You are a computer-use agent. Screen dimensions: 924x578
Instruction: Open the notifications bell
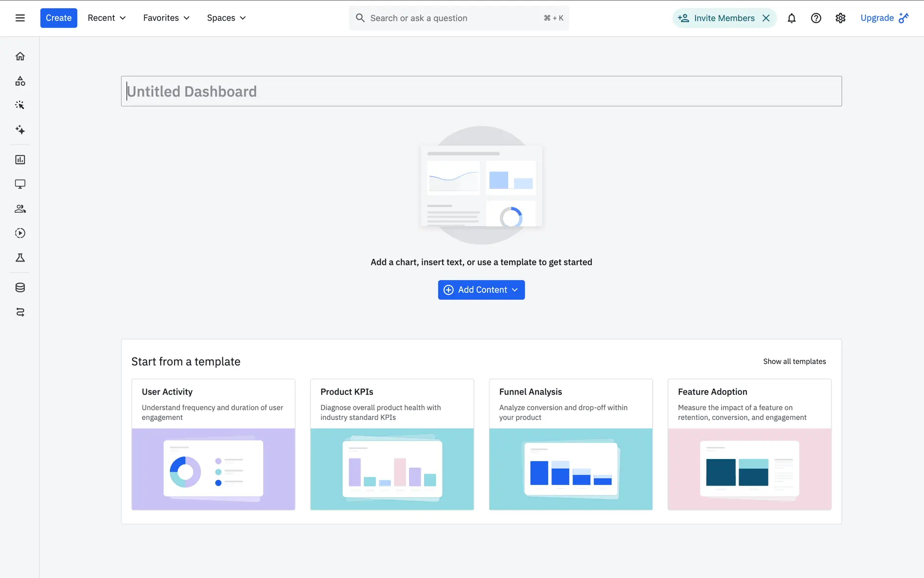click(x=791, y=18)
